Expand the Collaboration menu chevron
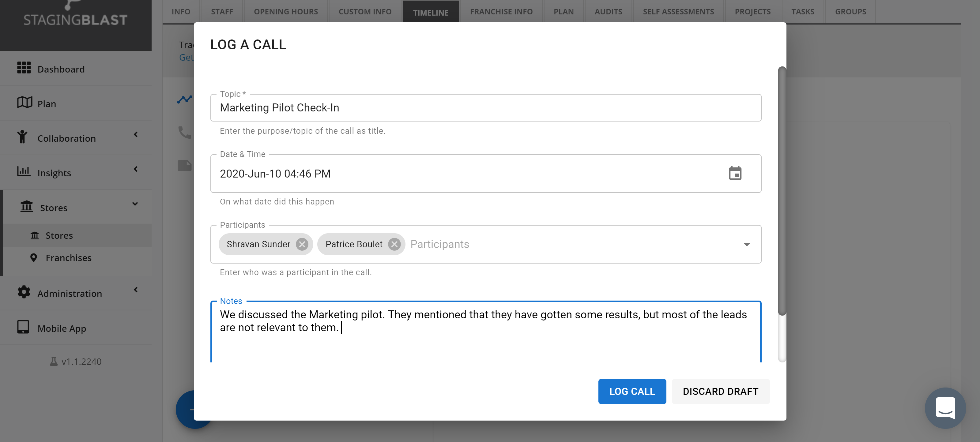Image resolution: width=980 pixels, height=442 pixels. coord(136,135)
